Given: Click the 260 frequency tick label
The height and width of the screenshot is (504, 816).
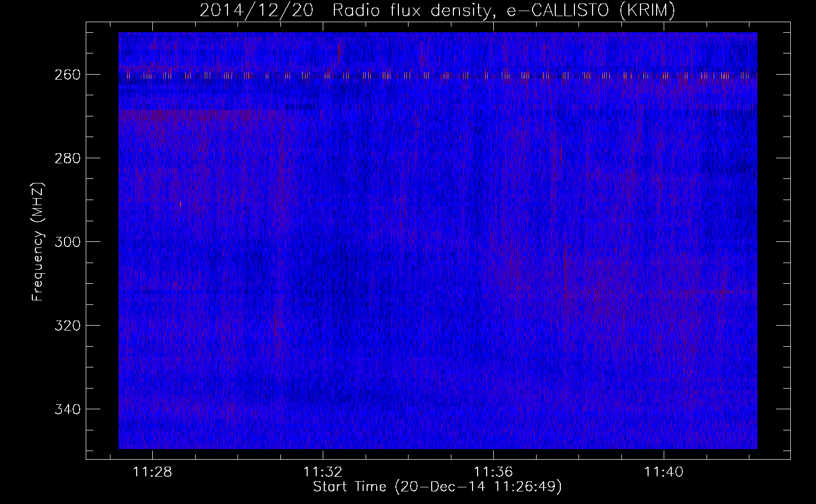Looking at the screenshot, I should pyautogui.click(x=67, y=75).
